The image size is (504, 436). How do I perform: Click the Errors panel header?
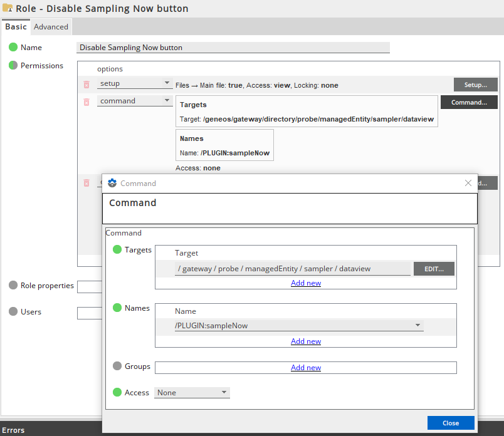point(13,430)
